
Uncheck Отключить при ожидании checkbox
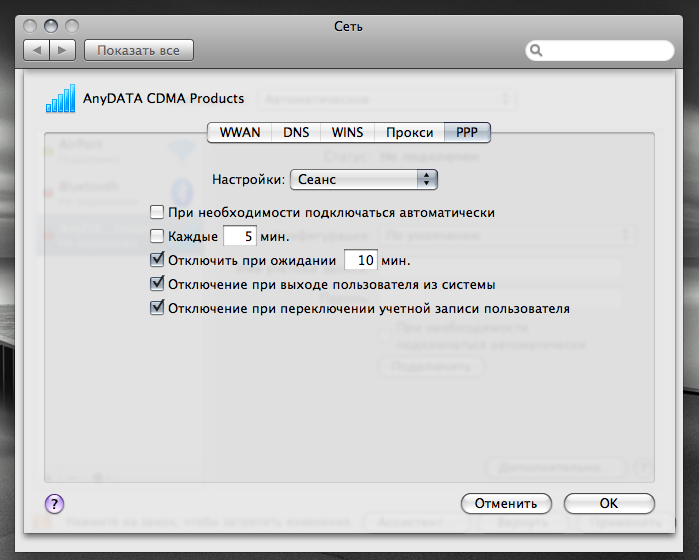click(x=156, y=260)
